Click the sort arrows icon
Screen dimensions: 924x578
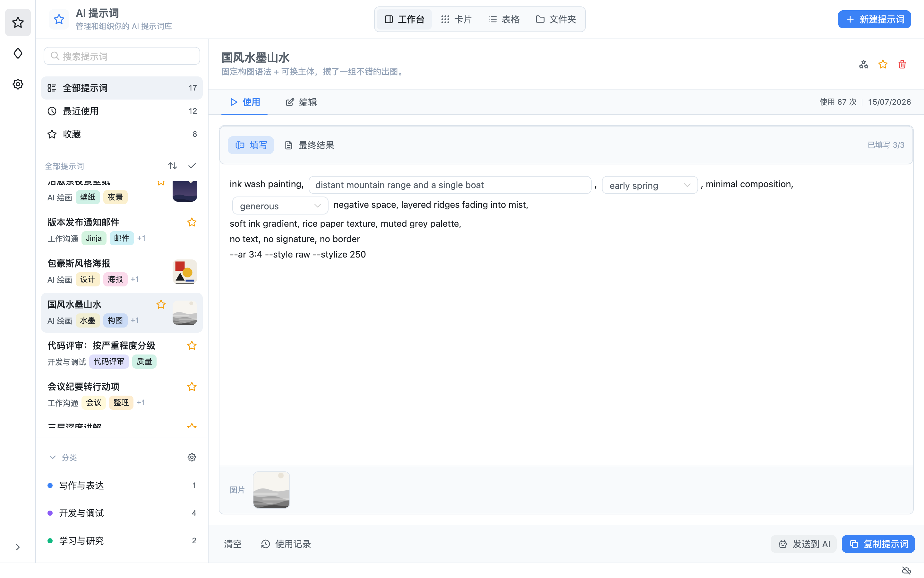(x=173, y=165)
